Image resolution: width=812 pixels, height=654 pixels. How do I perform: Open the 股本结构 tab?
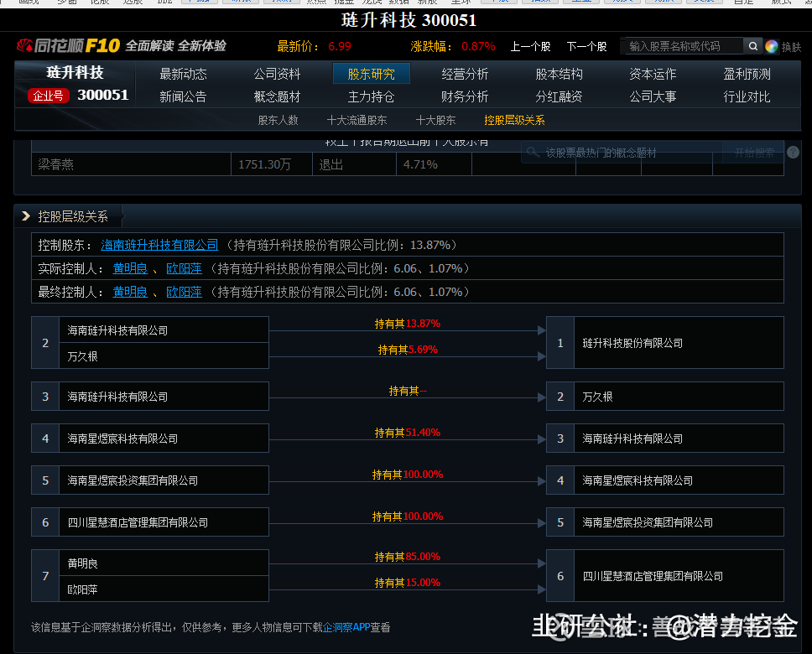click(559, 74)
